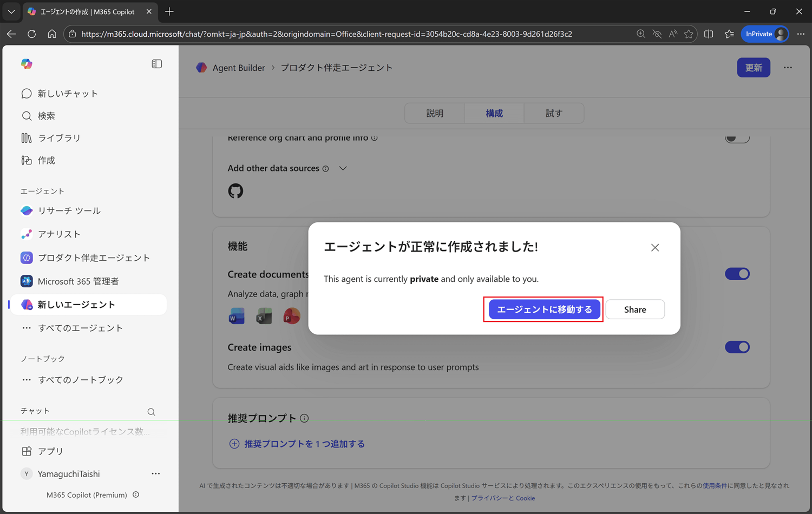Click the 利用可能なCopilotライセンス数 chat entry
The image size is (812, 514).
point(85,431)
